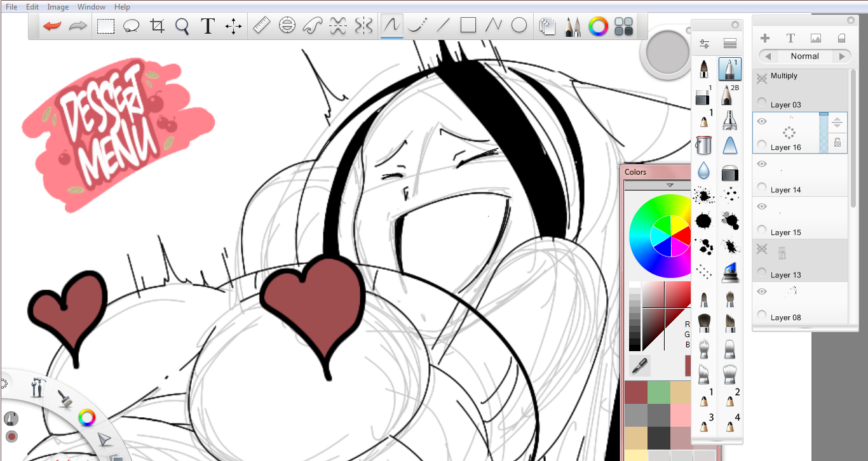This screenshot has height=461, width=868.
Task: Enable the French Curve guide
Action: (x=313, y=26)
